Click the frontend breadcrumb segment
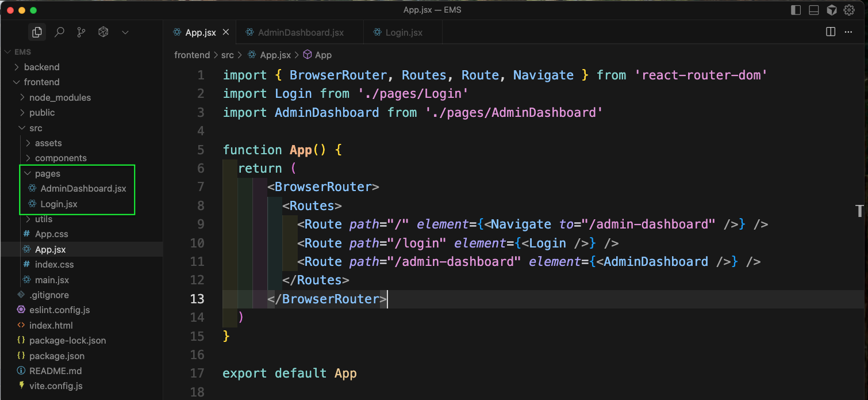The height and width of the screenshot is (400, 868). [x=192, y=55]
